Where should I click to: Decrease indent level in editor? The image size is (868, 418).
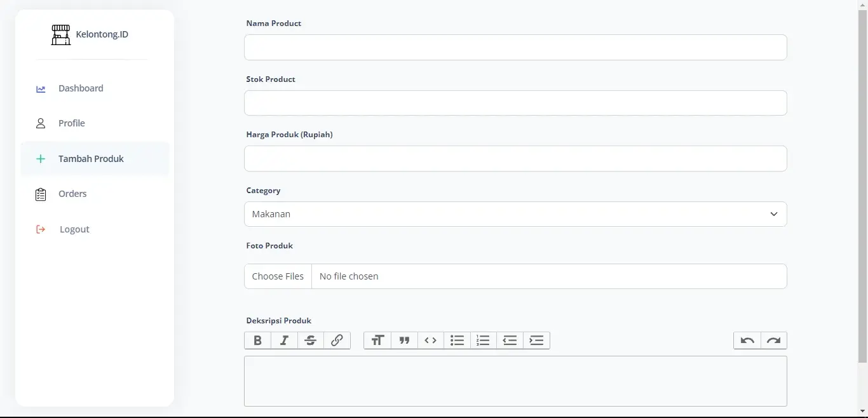click(510, 340)
